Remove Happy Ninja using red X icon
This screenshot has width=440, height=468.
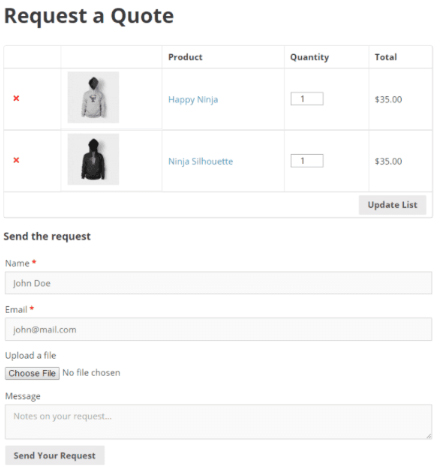[16, 98]
